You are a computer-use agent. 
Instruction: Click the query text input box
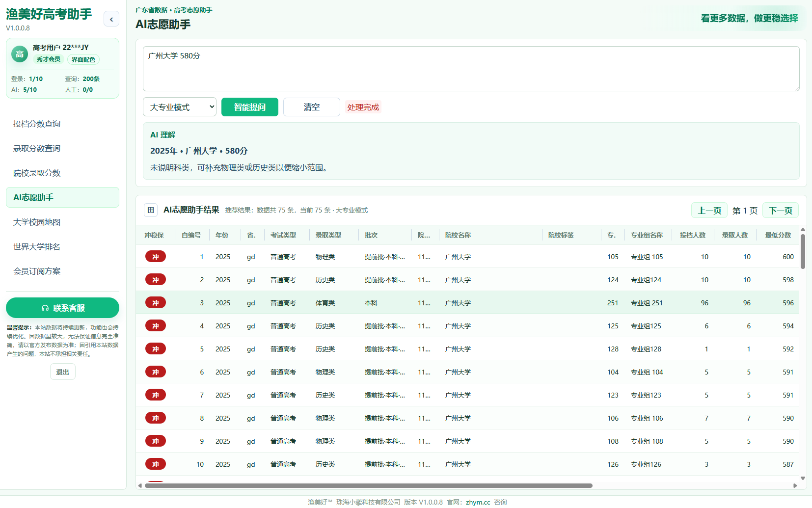tap(471, 69)
